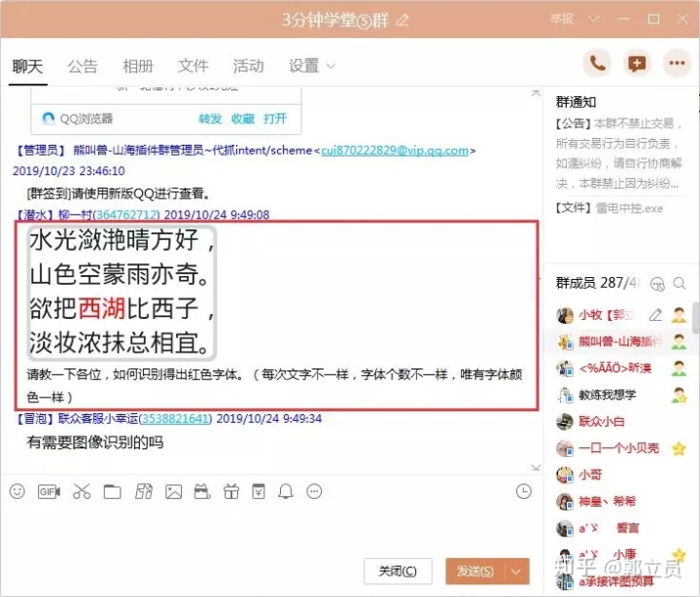This screenshot has width=700, height=597.
Task: Open the red packet yen icon
Action: tap(259, 491)
